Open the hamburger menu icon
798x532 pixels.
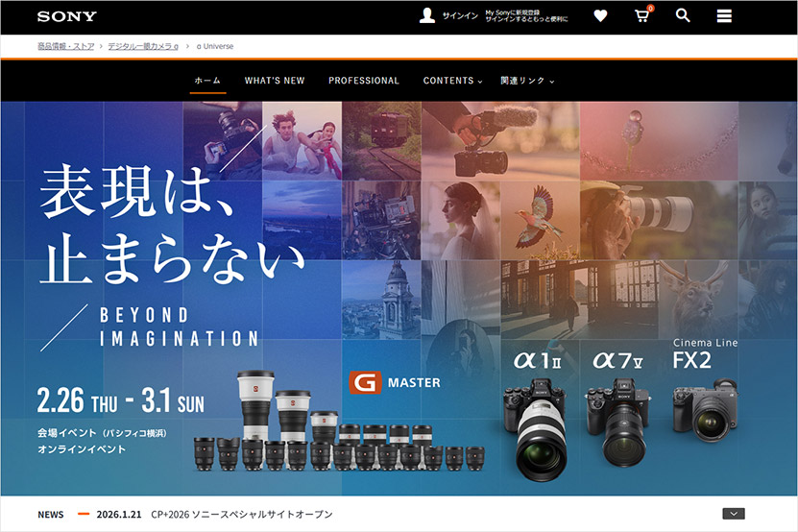(x=724, y=16)
